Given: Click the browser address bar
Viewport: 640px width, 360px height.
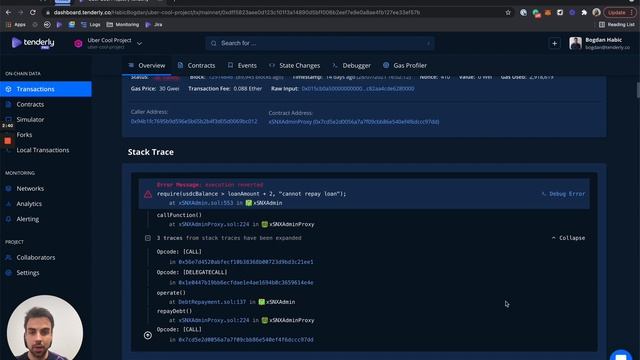Looking at the screenshot, I should tap(273, 13).
